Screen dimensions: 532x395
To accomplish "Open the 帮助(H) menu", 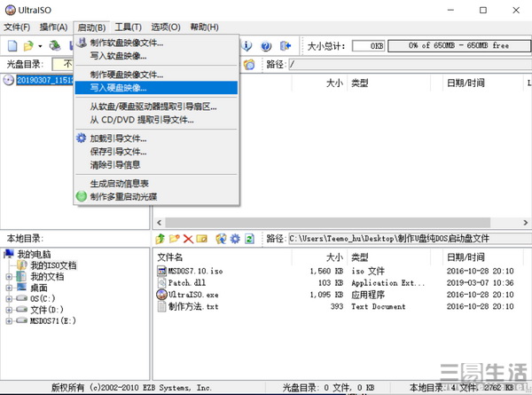I will pos(204,28).
